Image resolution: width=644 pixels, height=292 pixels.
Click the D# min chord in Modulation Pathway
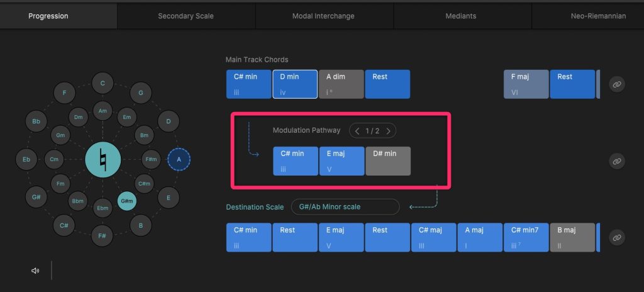click(387, 161)
